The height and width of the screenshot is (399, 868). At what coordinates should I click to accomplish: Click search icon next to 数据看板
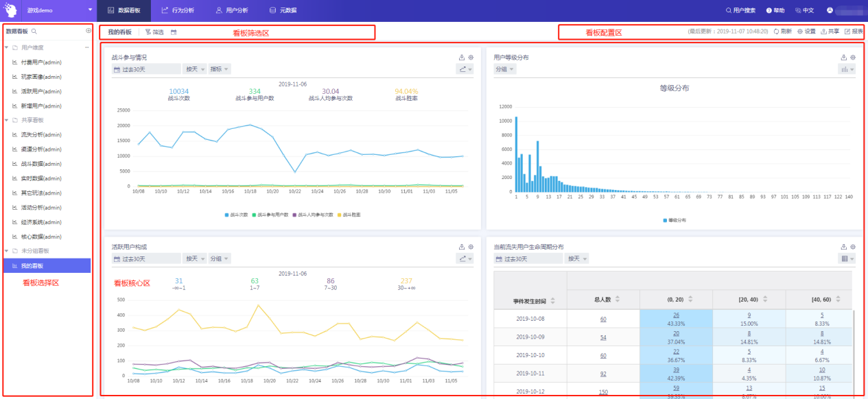34,32
